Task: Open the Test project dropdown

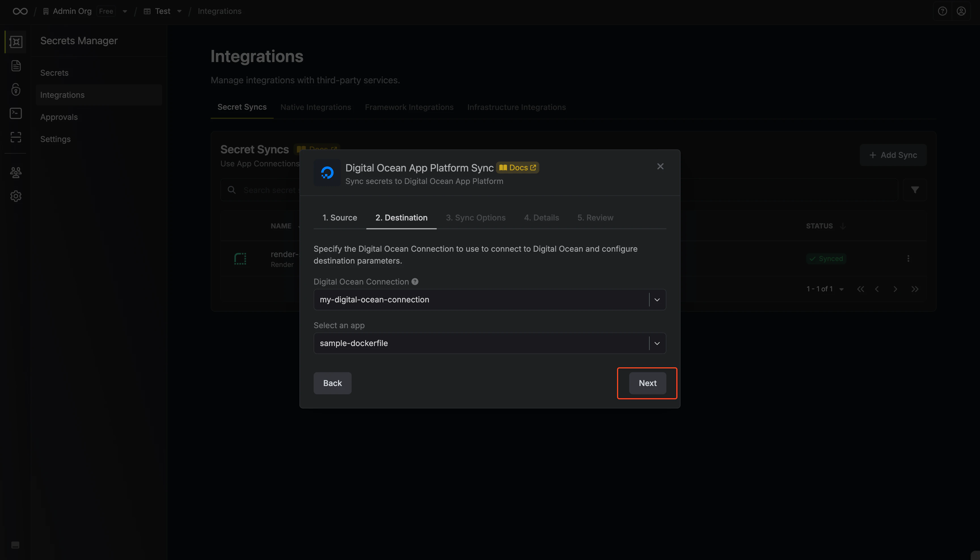Action: pos(179,12)
